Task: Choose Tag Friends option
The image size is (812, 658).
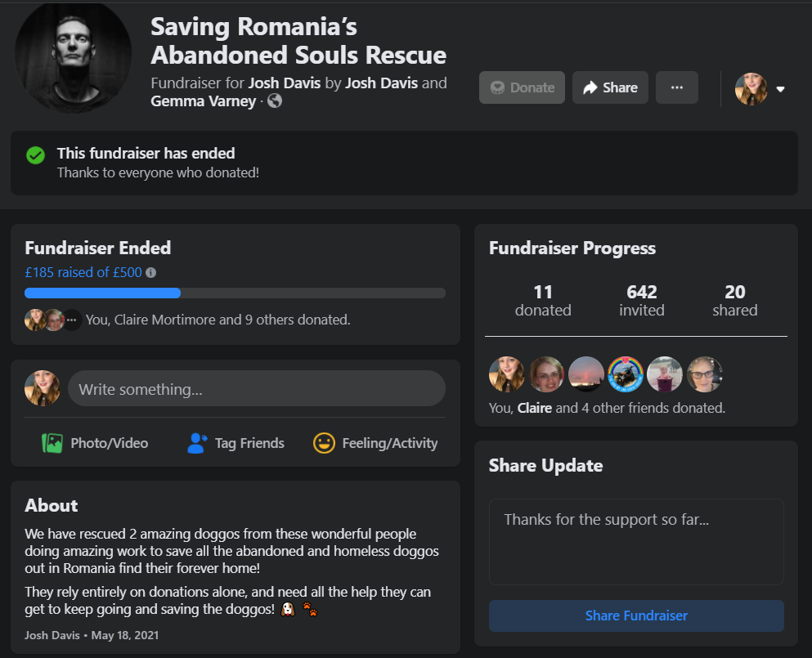Action: point(236,443)
